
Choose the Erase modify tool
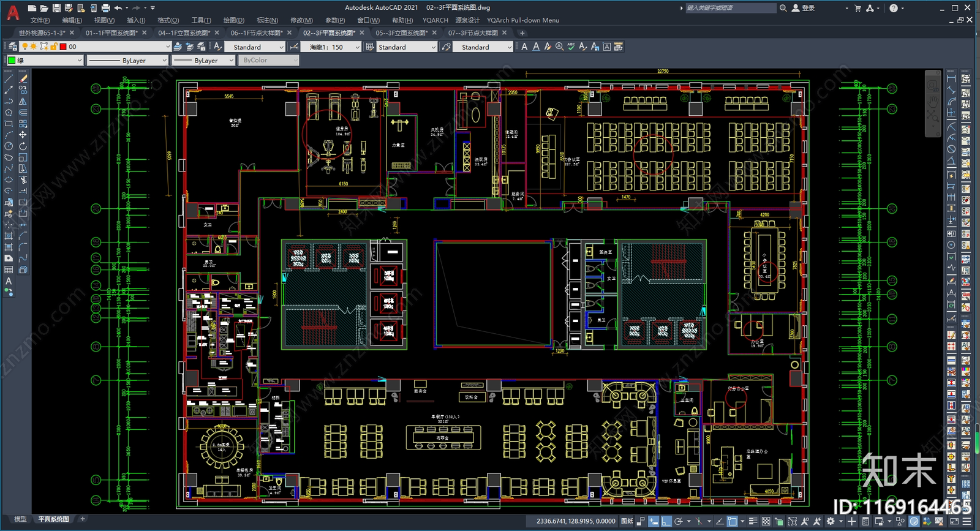point(23,78)
